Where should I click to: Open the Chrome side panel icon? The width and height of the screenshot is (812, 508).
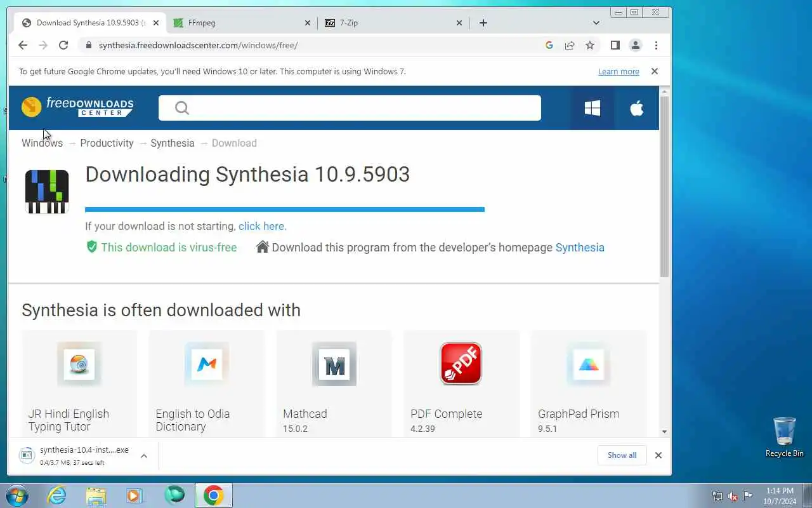pos(615,45)
